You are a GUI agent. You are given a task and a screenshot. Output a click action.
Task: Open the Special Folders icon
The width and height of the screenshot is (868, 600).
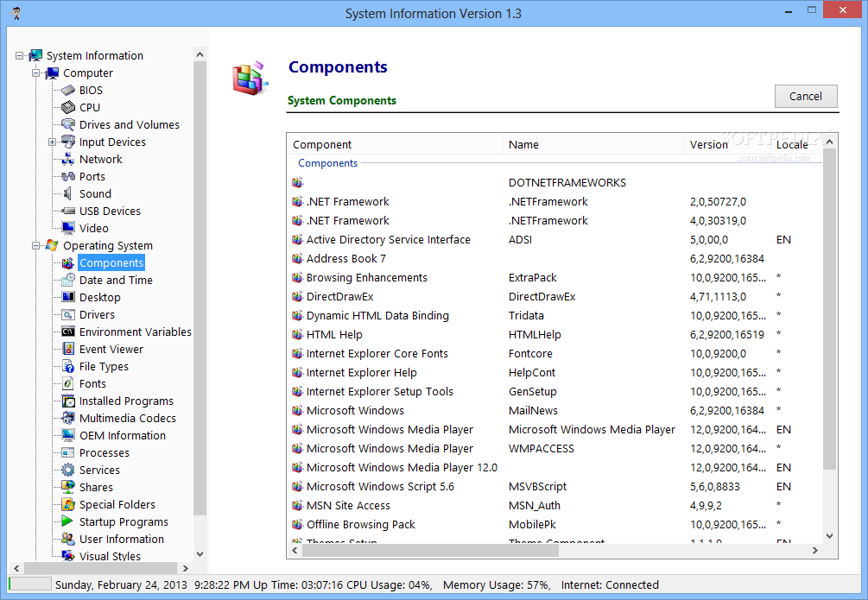(68, 504)
